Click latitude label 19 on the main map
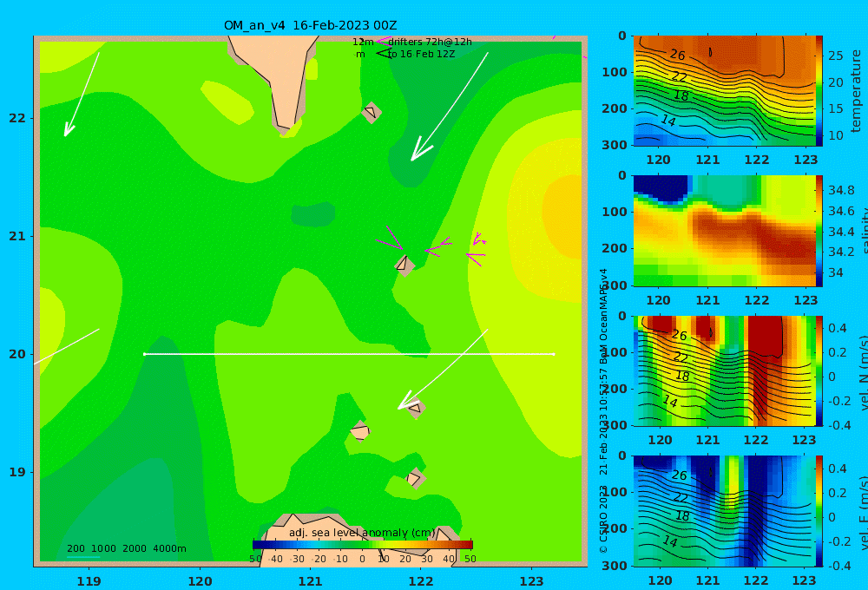Viewport: 868px width, 590px height. coord(17,472)
